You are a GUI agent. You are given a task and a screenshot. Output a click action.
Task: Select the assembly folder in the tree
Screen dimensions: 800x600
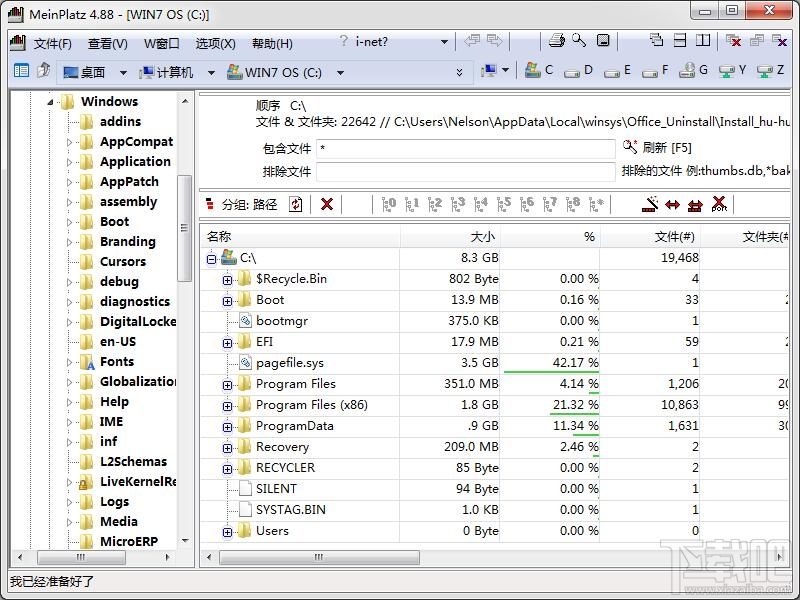tap(128, 202)
